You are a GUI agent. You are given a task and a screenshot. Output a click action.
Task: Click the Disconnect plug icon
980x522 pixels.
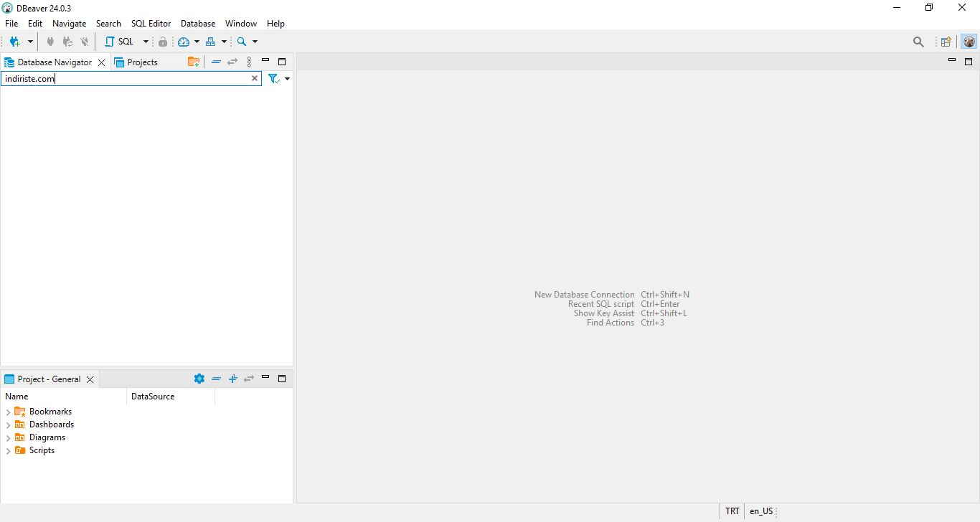85,42
